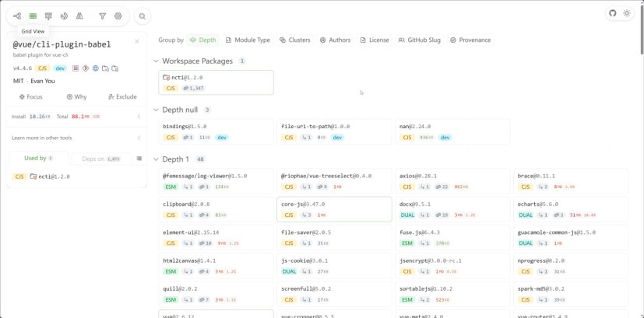Open the Report view in the toolbar

tap(48, 16)
